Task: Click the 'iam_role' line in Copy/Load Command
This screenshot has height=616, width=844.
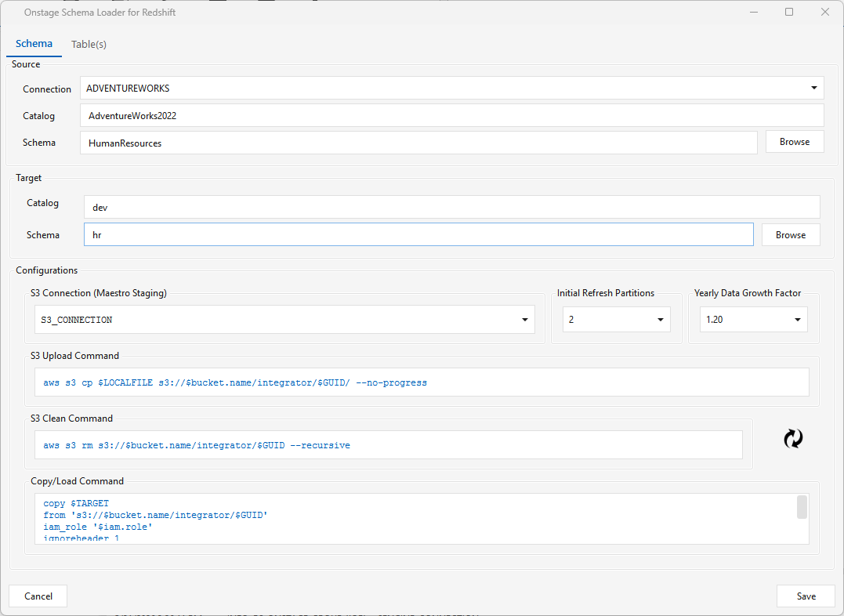Action: 98,527
